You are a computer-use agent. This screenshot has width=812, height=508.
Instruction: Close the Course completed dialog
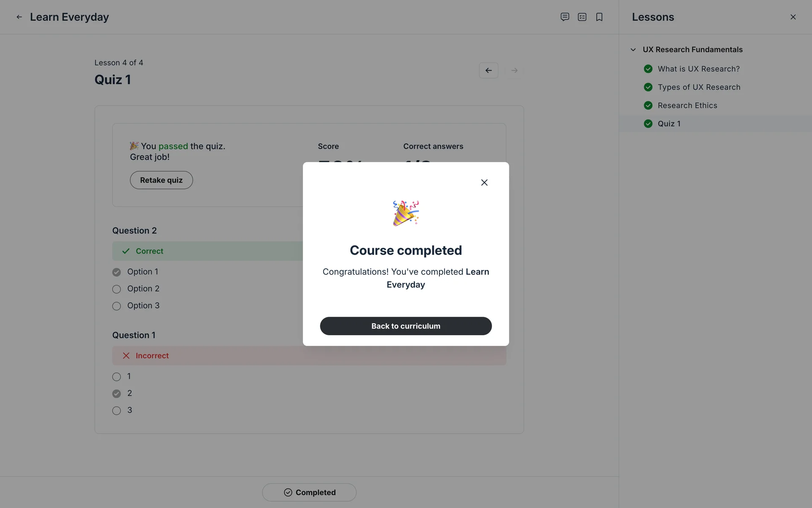(484, 182)
